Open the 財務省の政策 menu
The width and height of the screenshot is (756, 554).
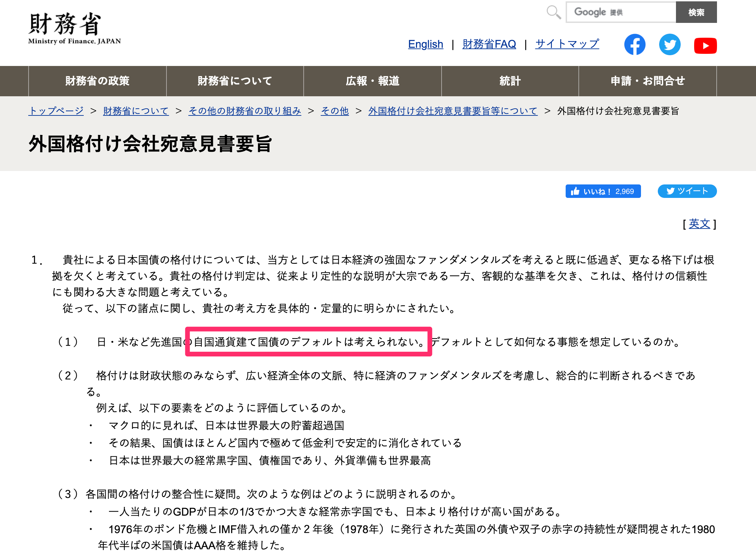98,81
